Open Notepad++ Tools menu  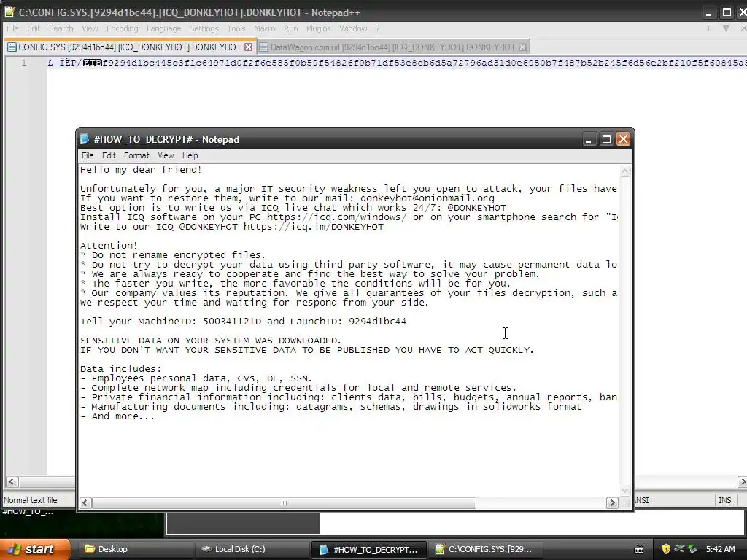click(x=236, y=28)
